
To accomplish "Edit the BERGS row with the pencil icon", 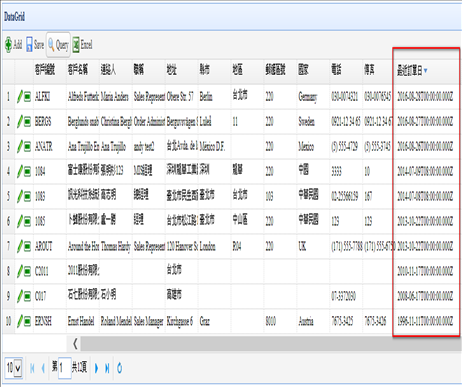I will [x=20, y=121].
